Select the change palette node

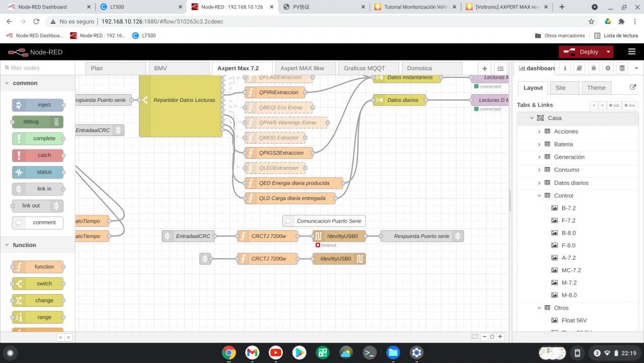pos(38,300)
